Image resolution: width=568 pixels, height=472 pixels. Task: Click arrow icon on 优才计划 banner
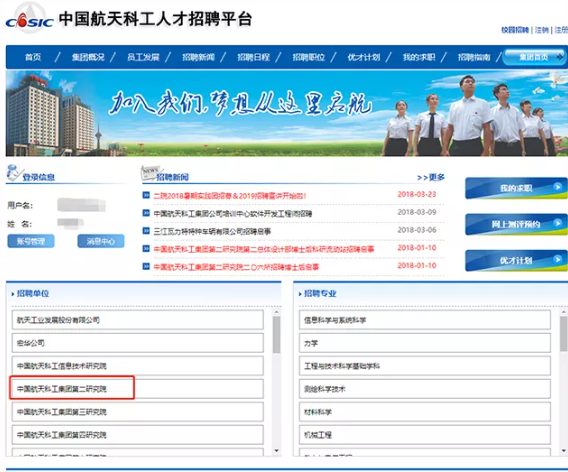click(557, 259)
